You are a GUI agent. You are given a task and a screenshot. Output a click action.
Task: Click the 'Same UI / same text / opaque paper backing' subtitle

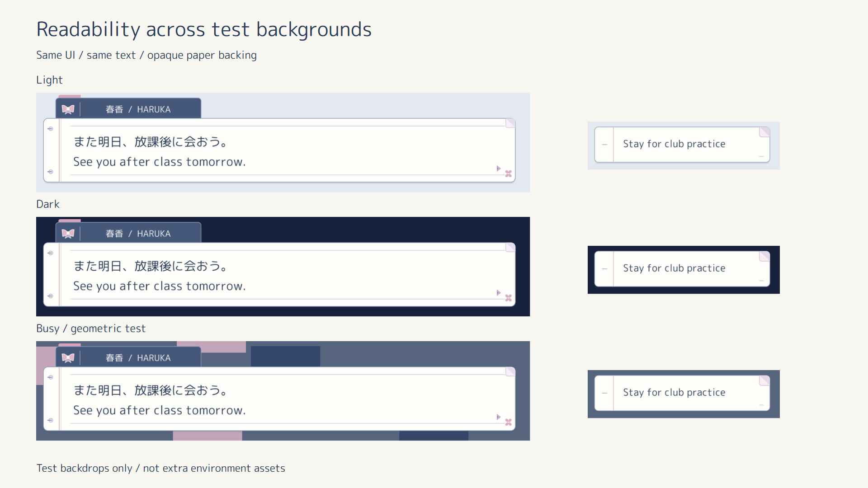146,56
